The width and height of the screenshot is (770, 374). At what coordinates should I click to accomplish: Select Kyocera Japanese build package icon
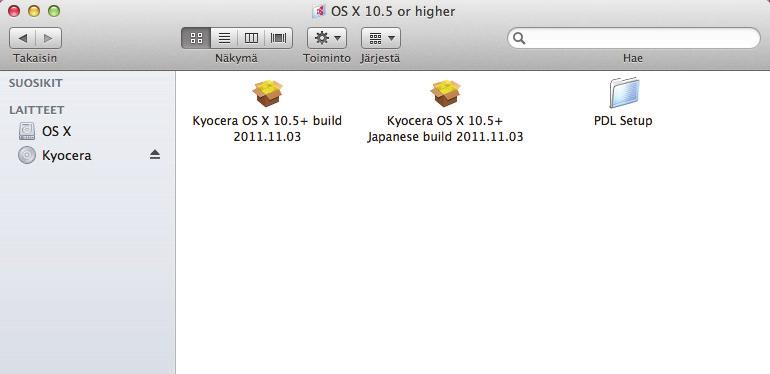[445, 93]
